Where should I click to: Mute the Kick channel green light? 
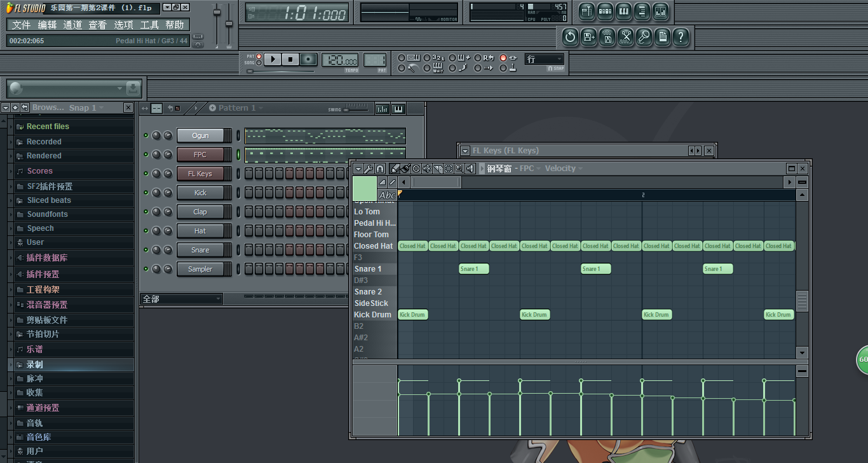tap(146, 193)
